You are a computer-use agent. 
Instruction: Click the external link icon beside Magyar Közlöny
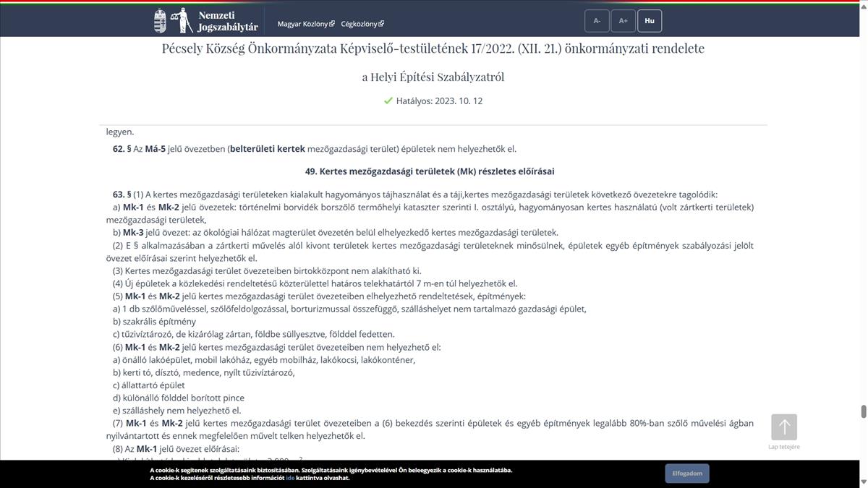coord(332,24)
